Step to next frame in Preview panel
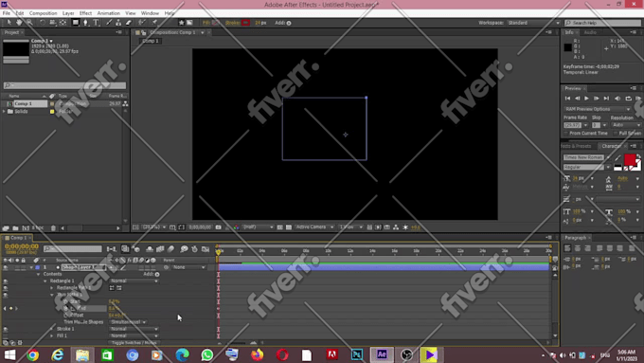Screen dimensions: 644x363 tap(597, 99)
